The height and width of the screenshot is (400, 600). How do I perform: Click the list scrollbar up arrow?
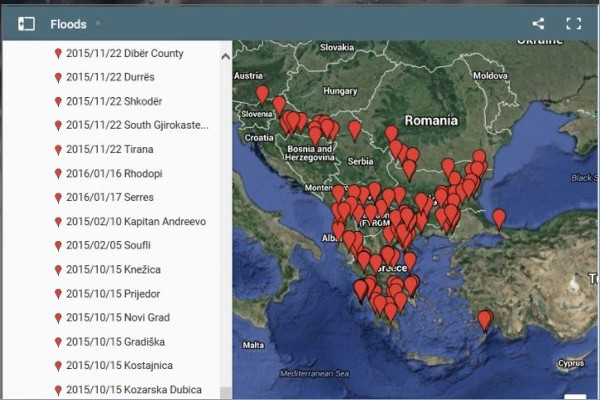click(226, 57)
